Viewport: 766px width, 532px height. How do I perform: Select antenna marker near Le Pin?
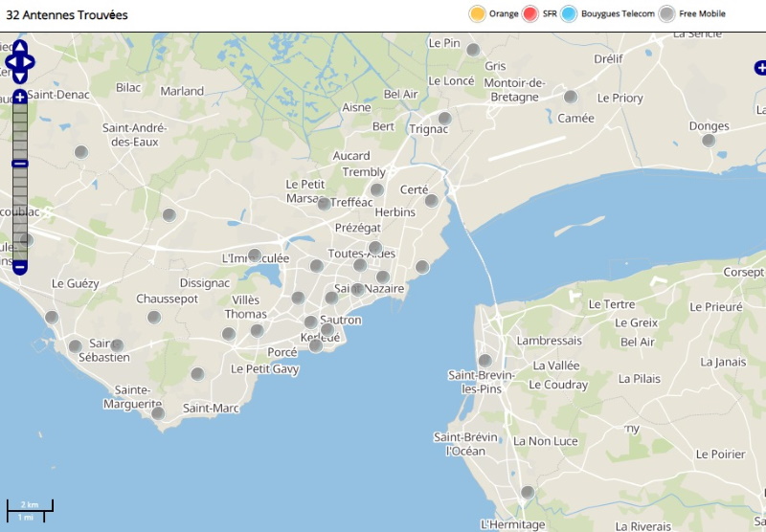click(473, 50)
